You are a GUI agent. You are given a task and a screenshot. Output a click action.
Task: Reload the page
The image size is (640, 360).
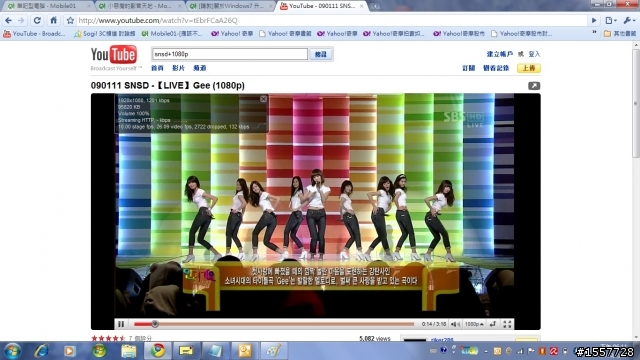click(x=37, y=20)
